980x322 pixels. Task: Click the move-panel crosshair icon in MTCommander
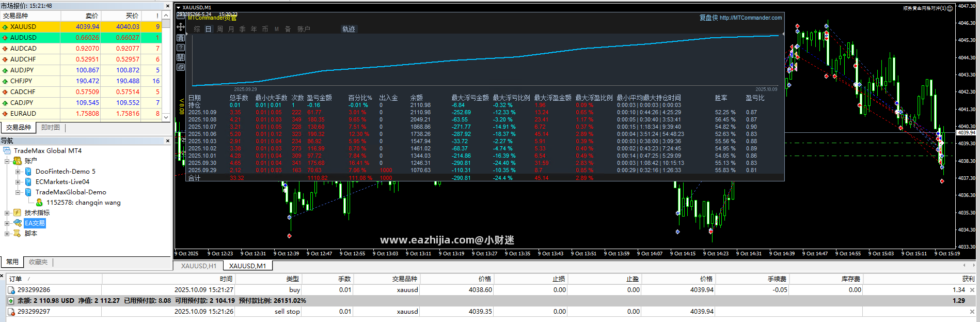pyautogui.click(x=181, y=27)
